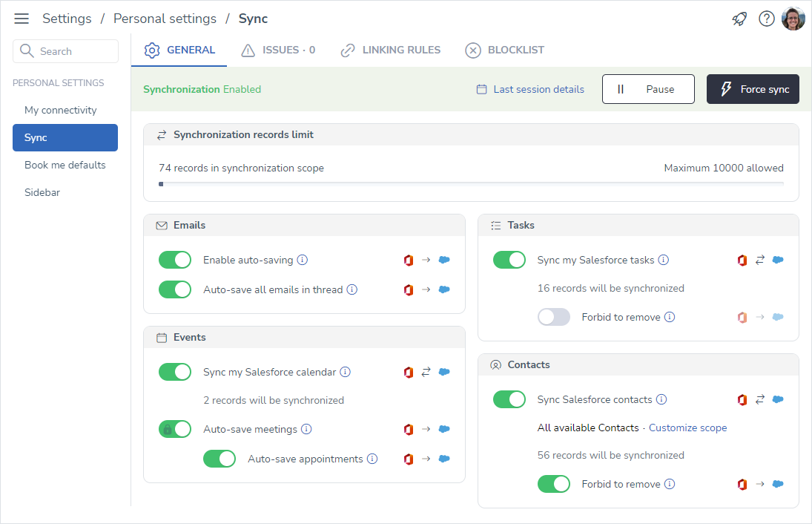812x524 pixels.
Task: Click info icon beside Contacts Forbid to remove
Action: point(670,484)
